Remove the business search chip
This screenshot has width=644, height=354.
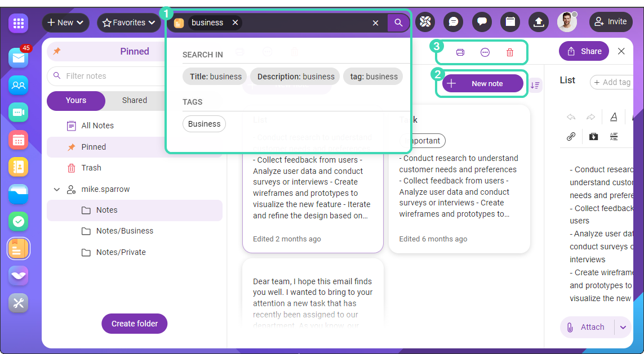pyautogui.click(x=236, y=23)
